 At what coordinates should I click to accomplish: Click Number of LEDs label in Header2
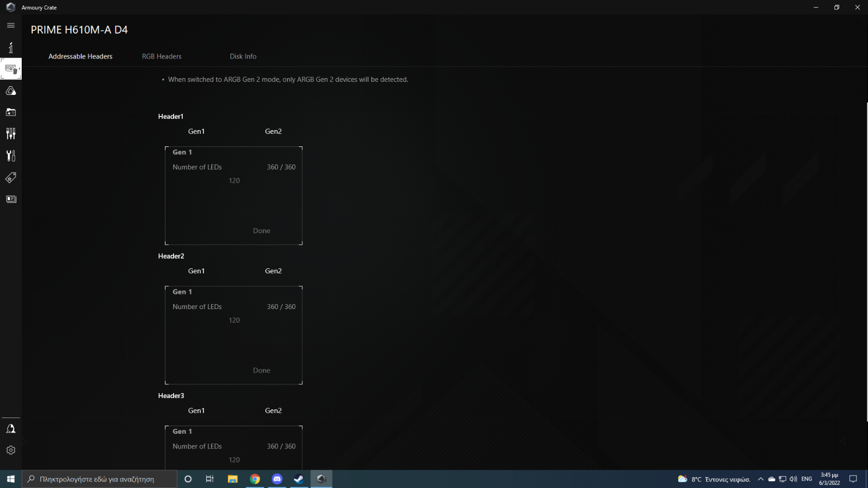click(197, 307)
